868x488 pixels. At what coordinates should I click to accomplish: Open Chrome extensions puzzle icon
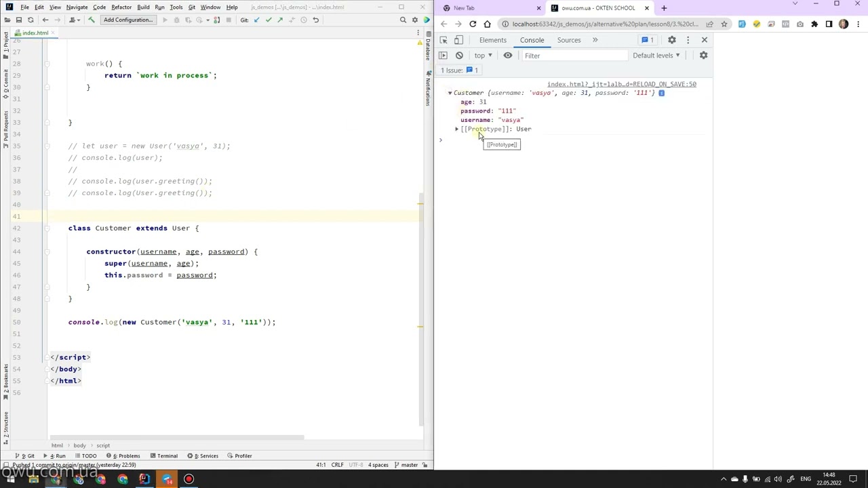[814, 24]
